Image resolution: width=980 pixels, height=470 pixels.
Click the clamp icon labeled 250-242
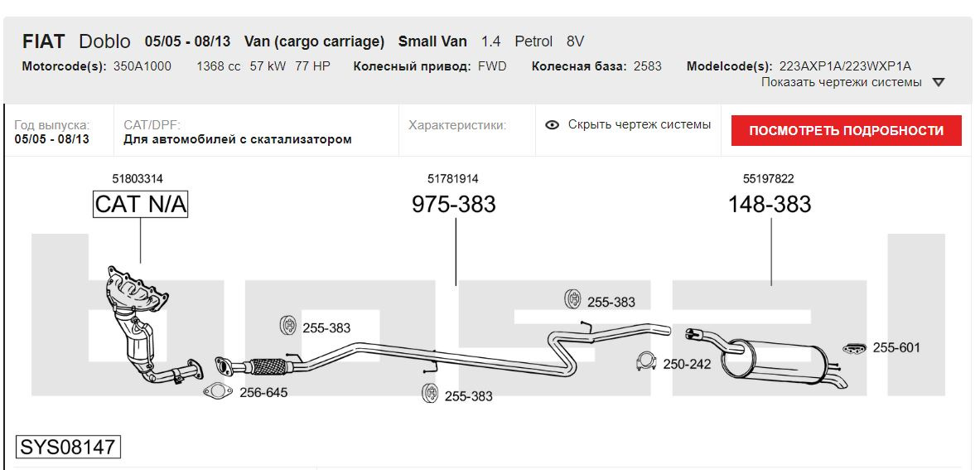[x=646, y=362]
